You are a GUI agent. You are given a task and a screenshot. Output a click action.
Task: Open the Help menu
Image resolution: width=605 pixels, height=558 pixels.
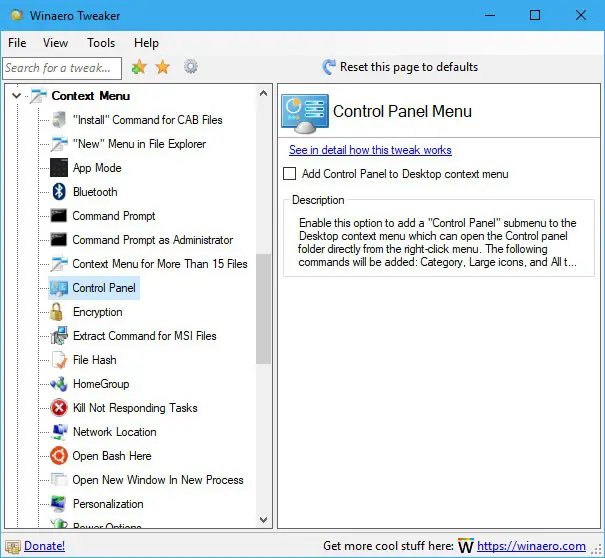tap(146, 43)
